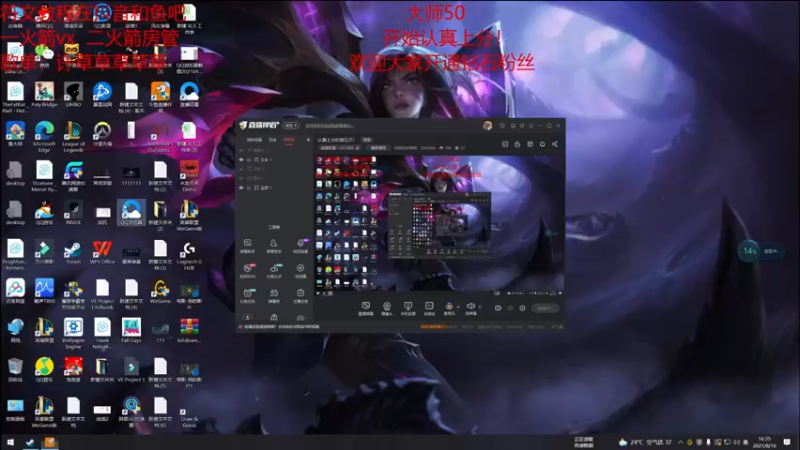The width and height of the screenshot is (800, 450).
Task: Open the mode pill dropdown beside the app logo
Action: click(291, 126)
